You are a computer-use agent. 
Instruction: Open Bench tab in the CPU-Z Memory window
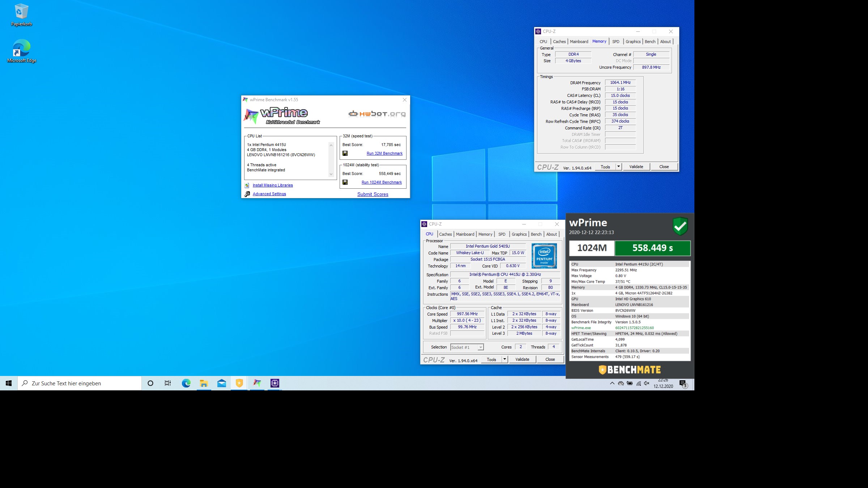tap(650, 42)
